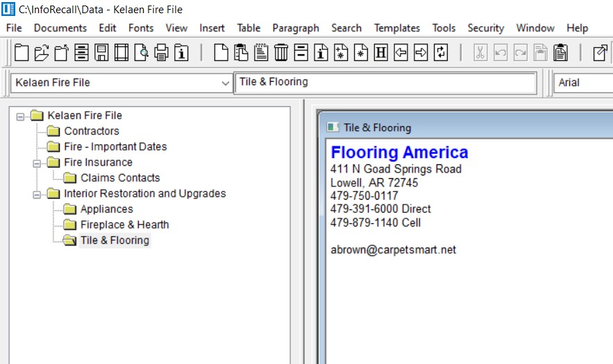Click the bold H heading toolbar icon
The image size is (613, 364).
click(x=380, y=52)
